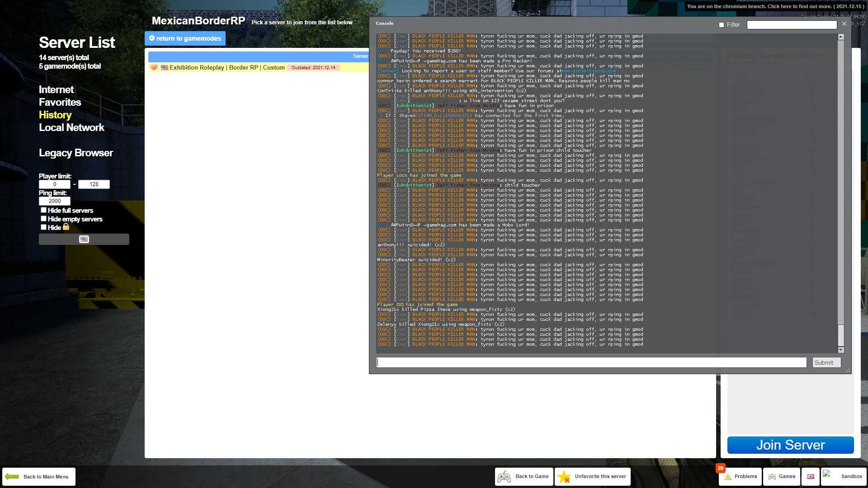Click 'Payday! You received $280!' console line
Image resolution: width=868 pixels, height=488 pixels.
(x=425, y=51)
